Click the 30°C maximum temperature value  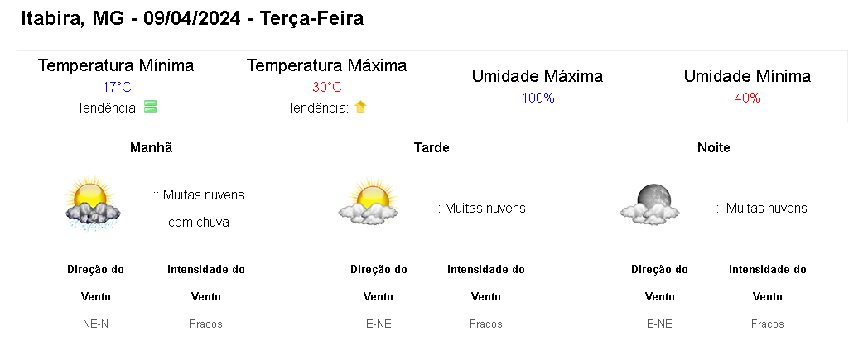pyautogui.click(x=326, y=87)
